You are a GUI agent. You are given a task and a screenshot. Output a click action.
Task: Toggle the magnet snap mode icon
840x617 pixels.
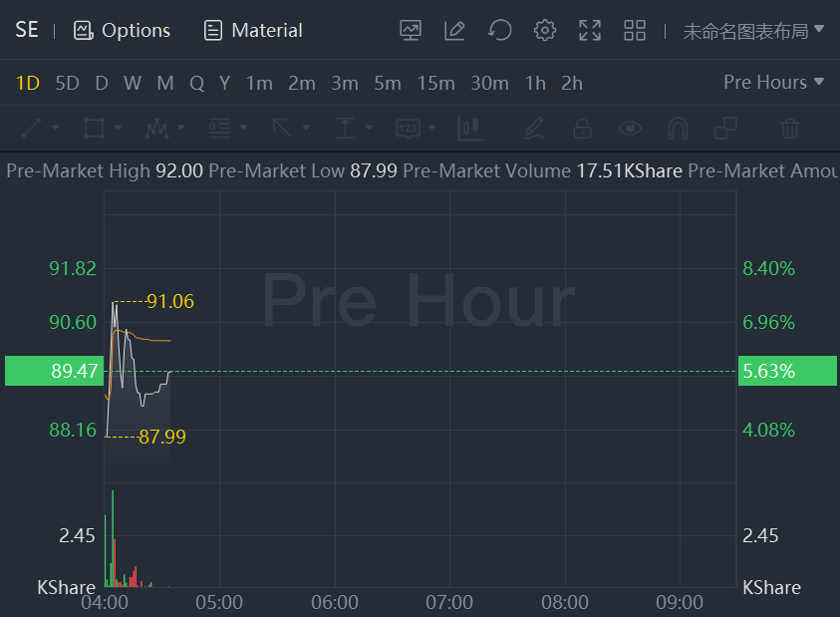(678, 129)
